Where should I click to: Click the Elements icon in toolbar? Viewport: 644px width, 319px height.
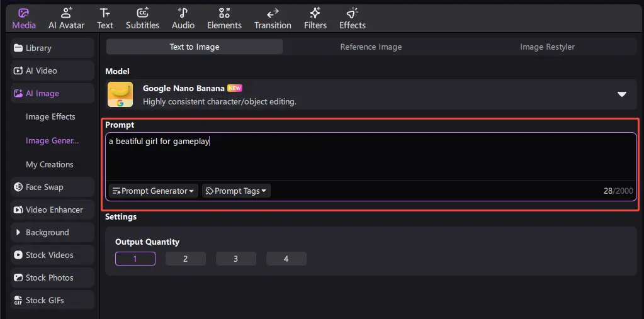[224, 13]
